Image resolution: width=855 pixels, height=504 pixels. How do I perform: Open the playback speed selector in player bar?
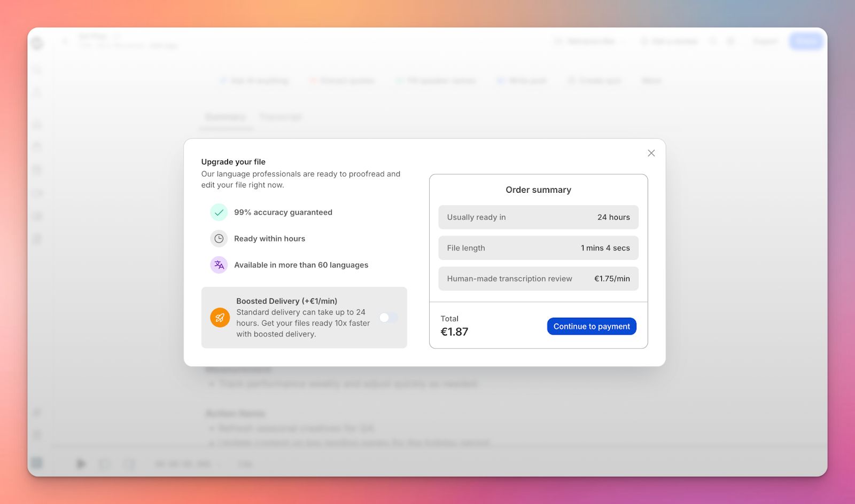(245, 464)
